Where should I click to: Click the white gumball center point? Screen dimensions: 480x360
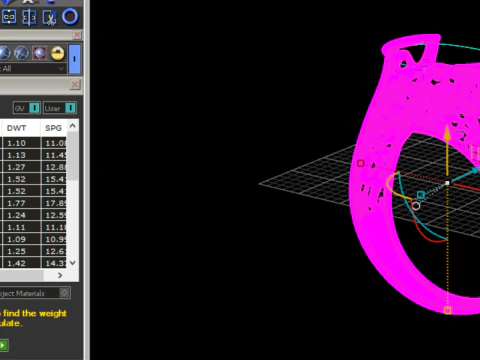click(x=447, y=183)
